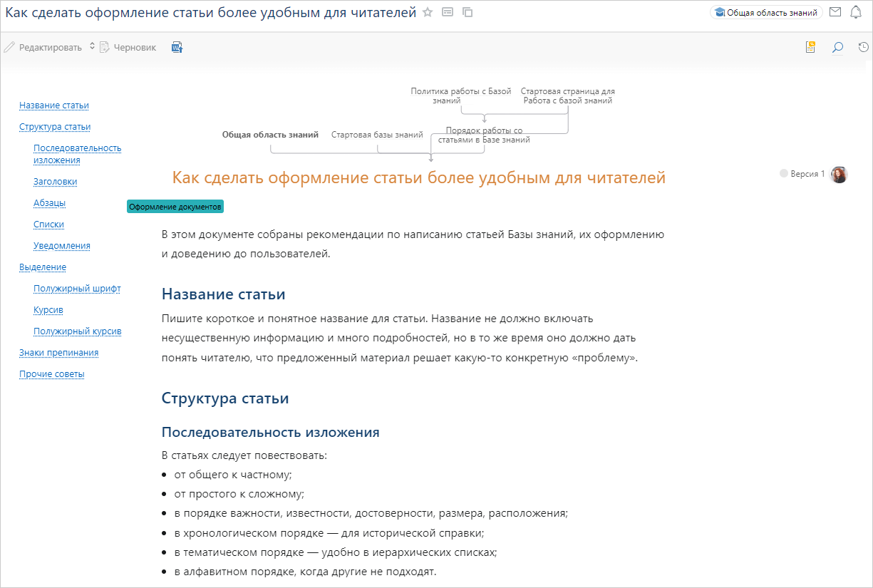This screenshot has height=588, width=873.
Task: Jump to the Название статьи section link
Action: tap(54, 105)
